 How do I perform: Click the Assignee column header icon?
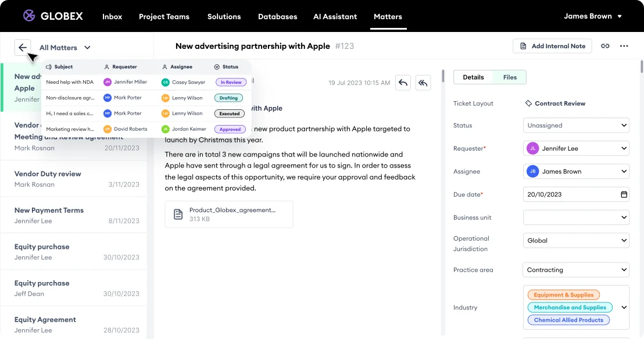tap(164, 66)
